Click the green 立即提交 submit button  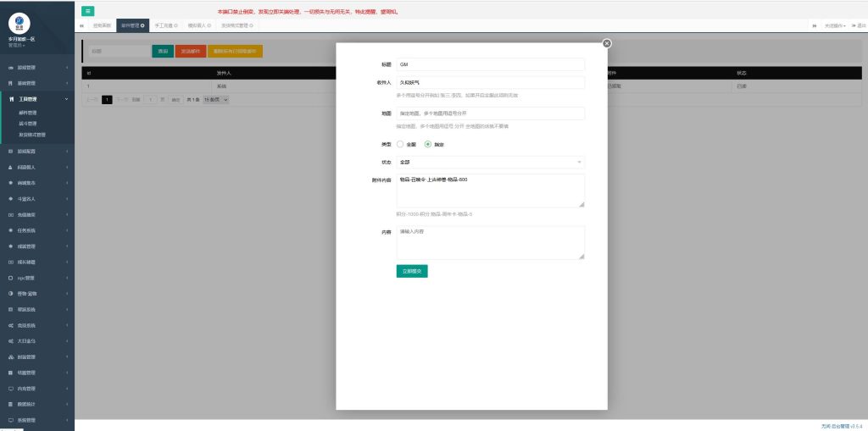tap(411, 271)
